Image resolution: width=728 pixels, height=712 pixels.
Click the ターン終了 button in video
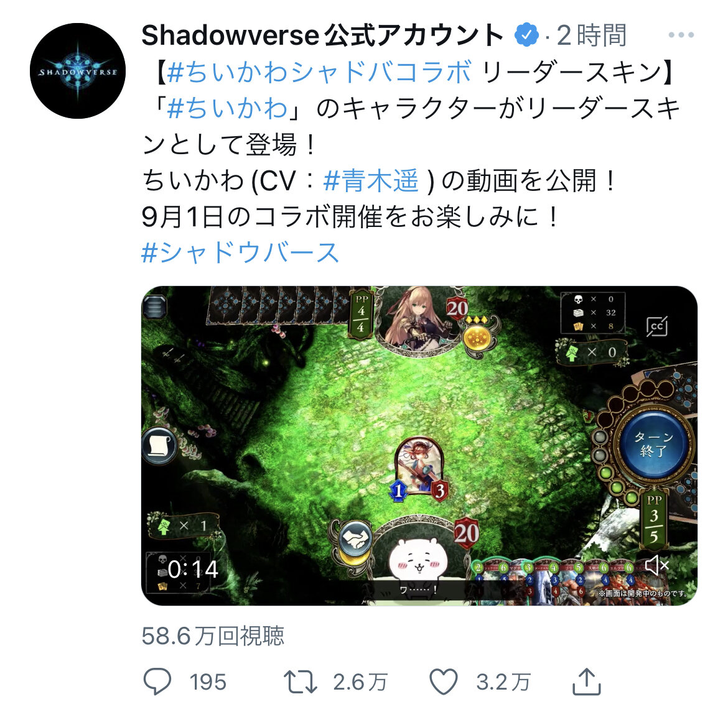click(x=653, y=443)
